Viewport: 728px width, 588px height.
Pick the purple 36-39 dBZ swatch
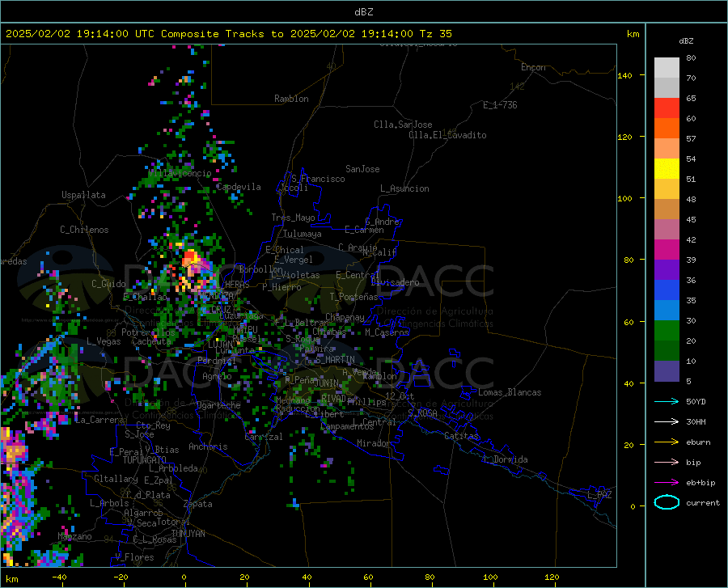[x=667, y=270]
